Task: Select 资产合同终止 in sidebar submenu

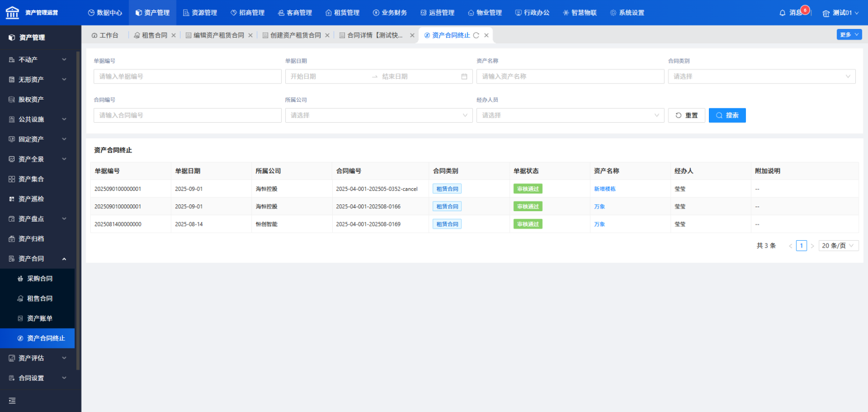Action: tap(37, 338)
